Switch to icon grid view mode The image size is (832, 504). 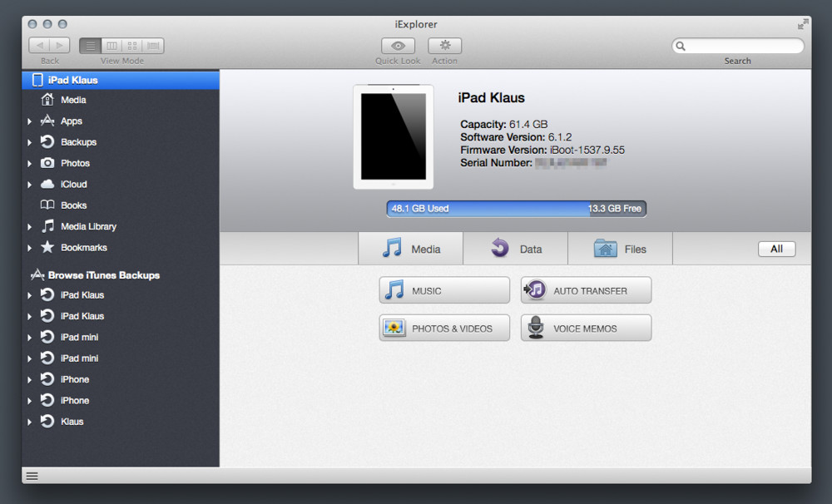pos(132,46)
